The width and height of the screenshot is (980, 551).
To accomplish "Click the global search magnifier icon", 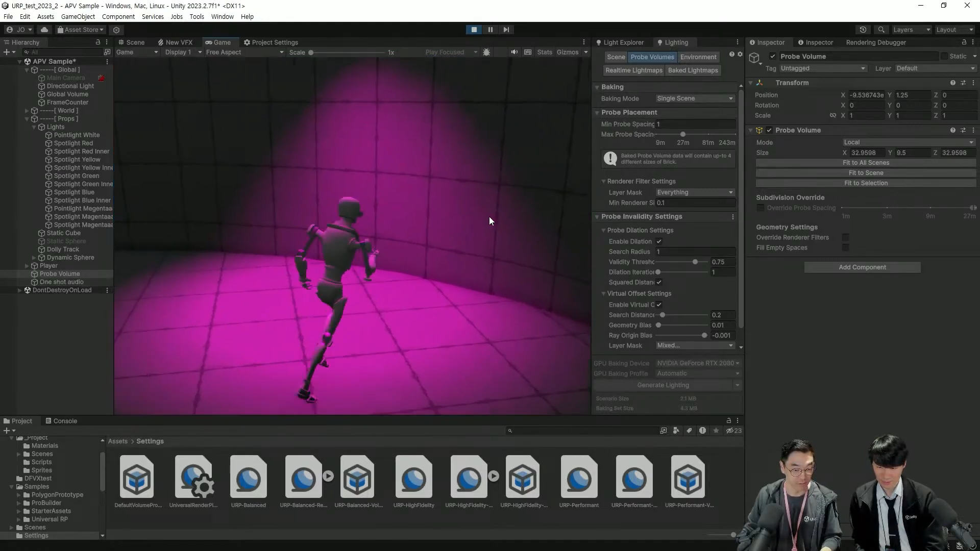I will point(881,30).
